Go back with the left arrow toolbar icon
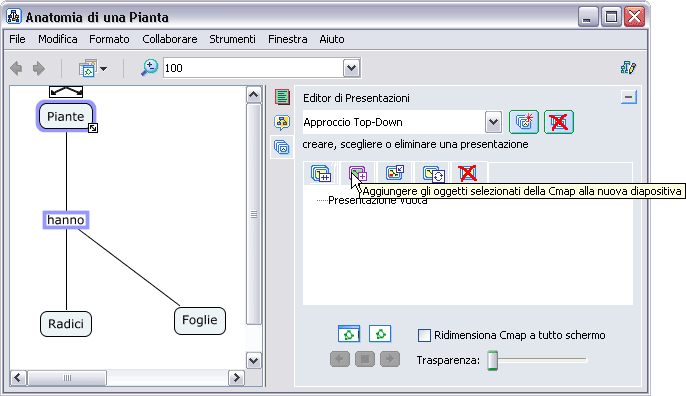The image size is (686, 396). click(16, 68)
